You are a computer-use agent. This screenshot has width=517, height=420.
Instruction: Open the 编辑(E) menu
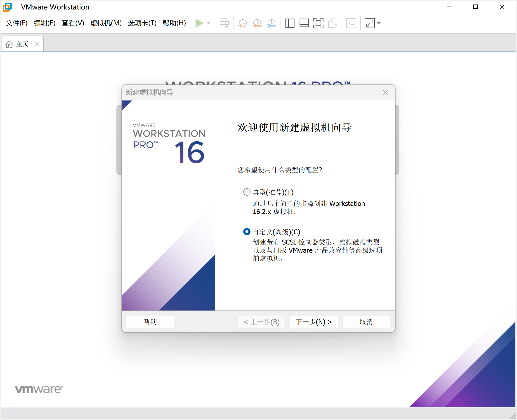[45, 23]
